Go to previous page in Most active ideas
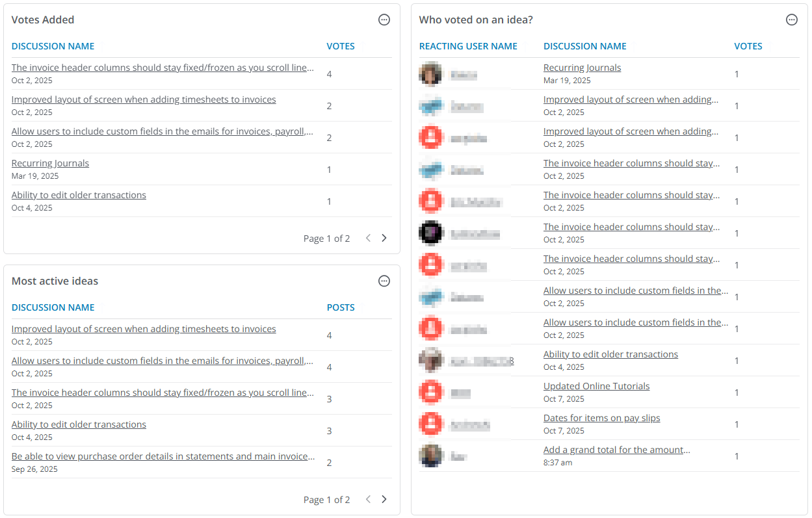This screenshot has width=812, height=518. coord(368,499)
